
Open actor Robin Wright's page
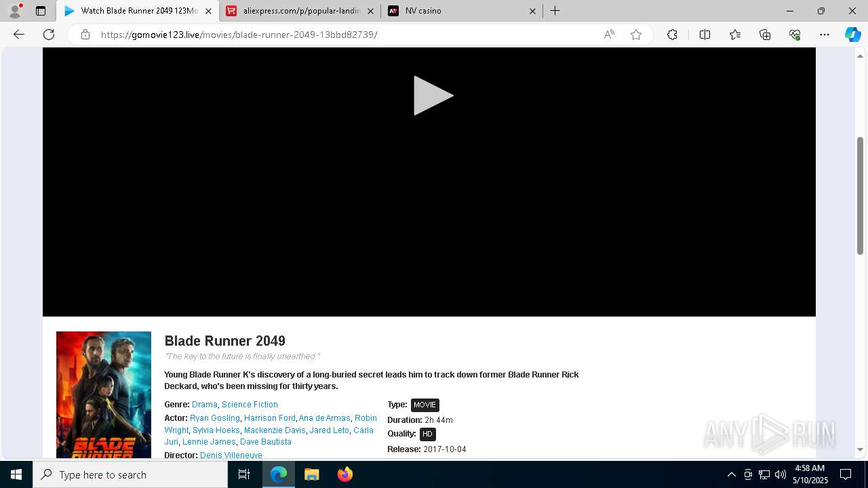(366, 418)
